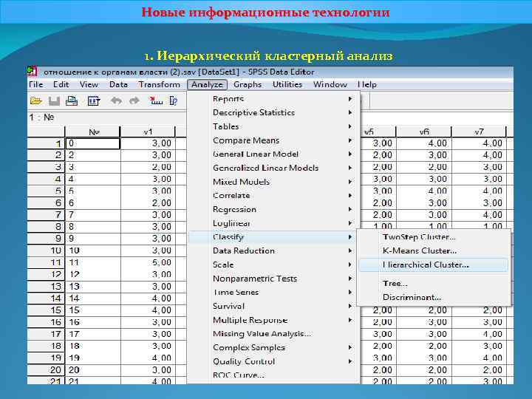Open the Data menu

(118, 84)
